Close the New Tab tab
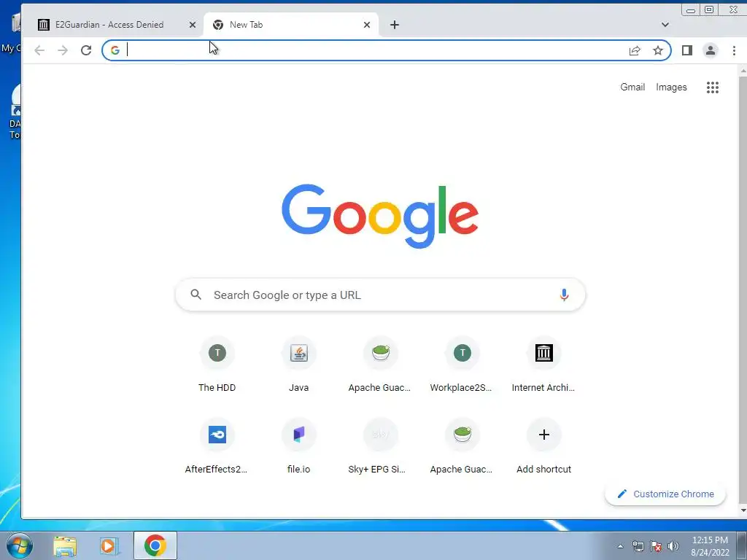The image size is (747, 560). tap(367, 25)
